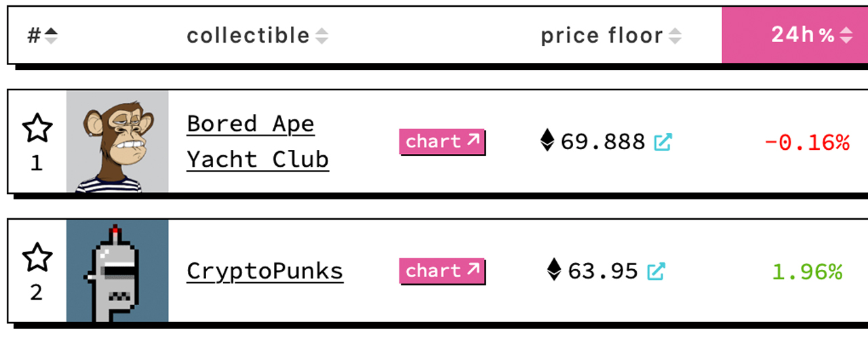Sort the table by rank # column
The width and height of the screenshot is (868, 339).
(x=42, y=35)
